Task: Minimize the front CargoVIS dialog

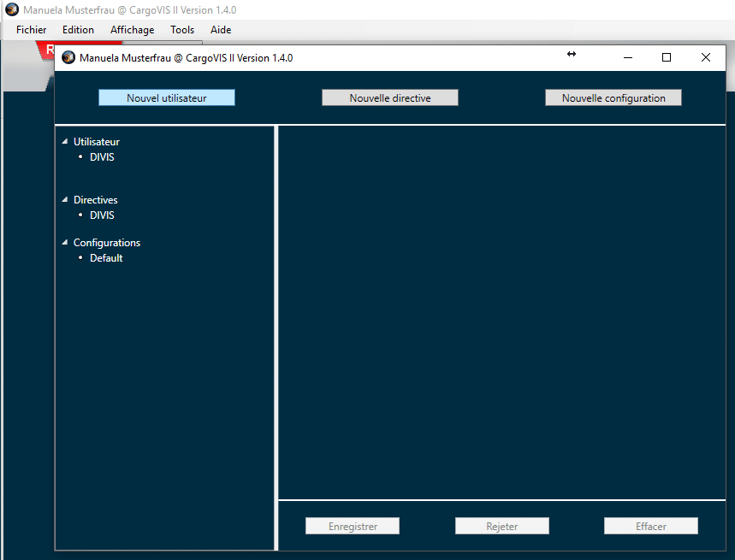Action: [628, 57]
